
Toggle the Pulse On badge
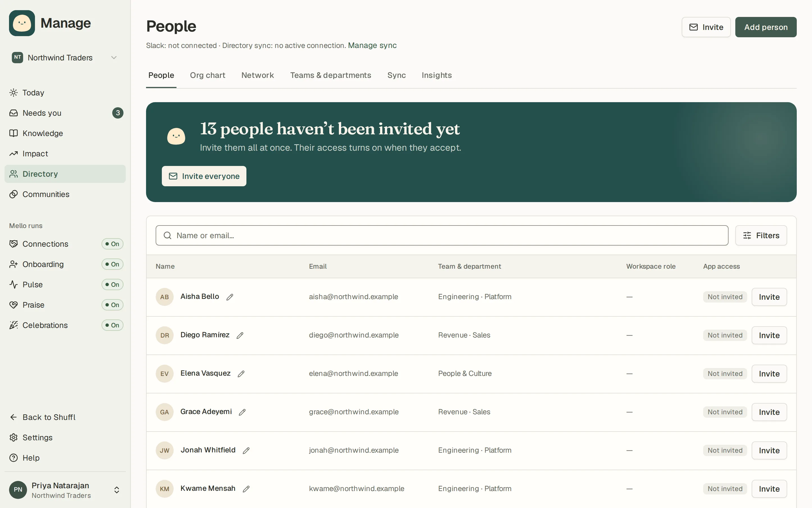pos(112,284)
